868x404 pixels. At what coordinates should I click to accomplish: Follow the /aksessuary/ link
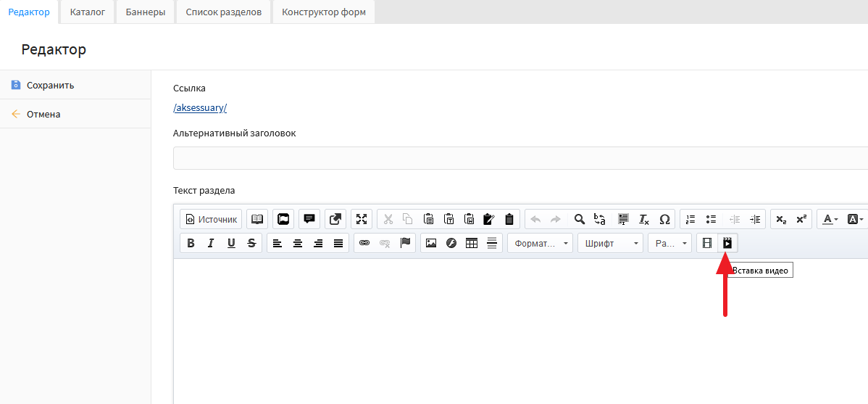click(200, 108)
